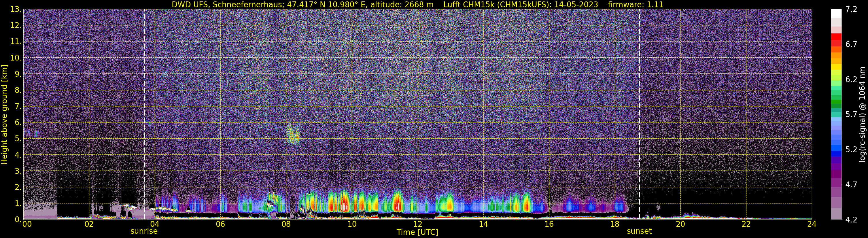Screen dimensions: 868x238
Task: Click the 'log(rc-signal) @ 1064 nm' colorbar label
Action: [x=862, y=114]
